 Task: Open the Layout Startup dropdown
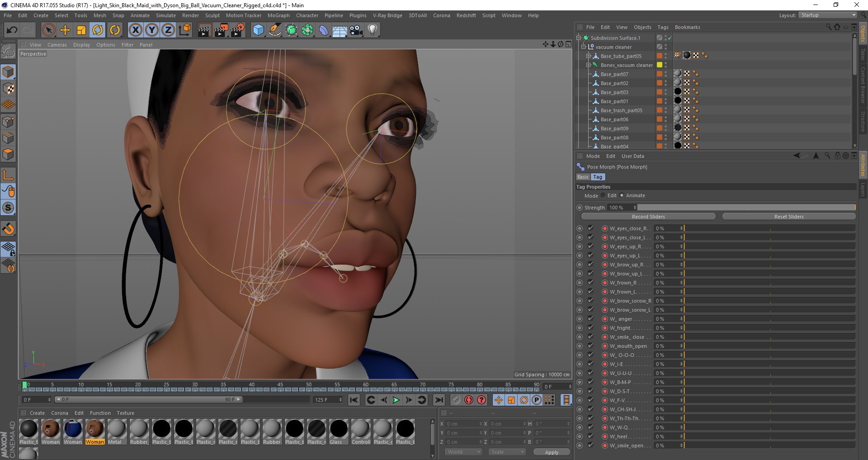click(x=828, y=15)
